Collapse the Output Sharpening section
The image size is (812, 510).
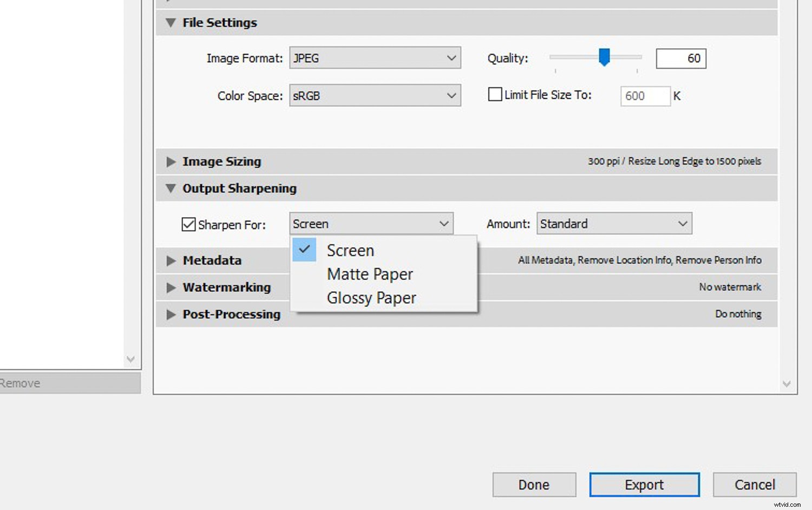pyautogui.click(x=171, y=188)
